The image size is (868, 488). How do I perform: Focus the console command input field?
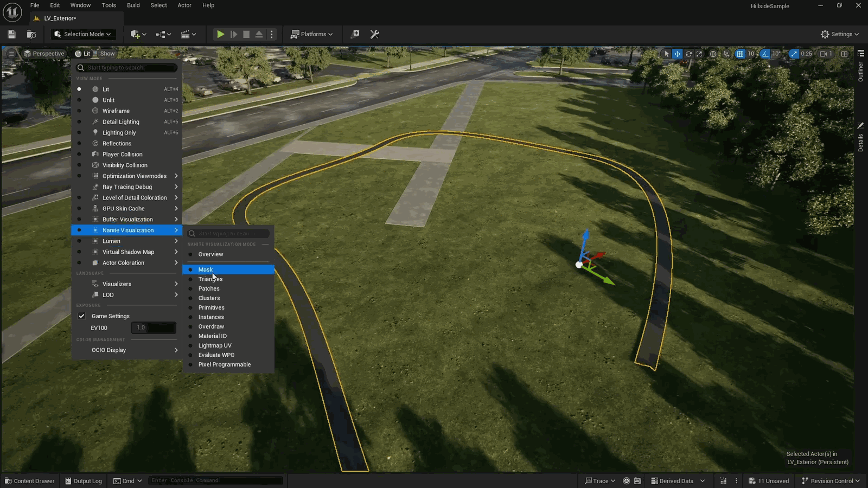[215, 480]
